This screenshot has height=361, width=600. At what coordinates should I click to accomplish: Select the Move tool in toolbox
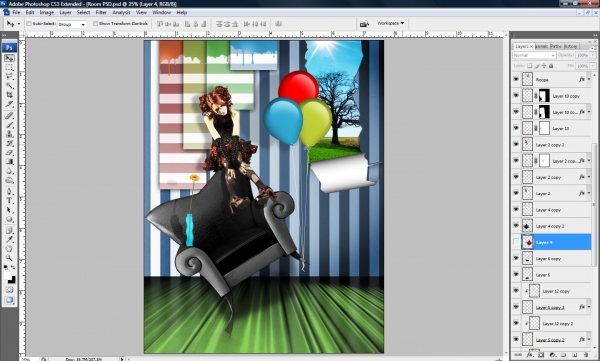click(9, 58)
